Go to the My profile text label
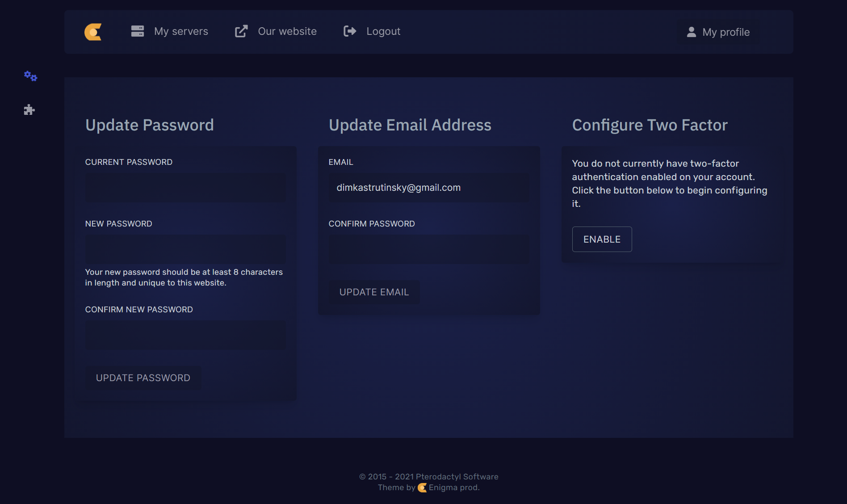Viewport: 847px width, 504px height. (726, 32)
